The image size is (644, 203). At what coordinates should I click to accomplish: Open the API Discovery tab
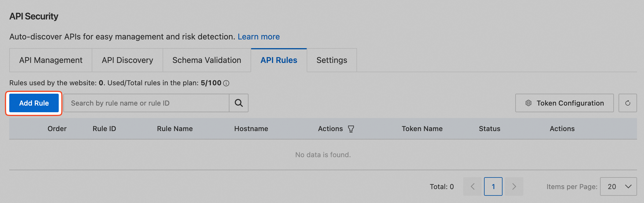pyautogui.click(x=127, y=60)
